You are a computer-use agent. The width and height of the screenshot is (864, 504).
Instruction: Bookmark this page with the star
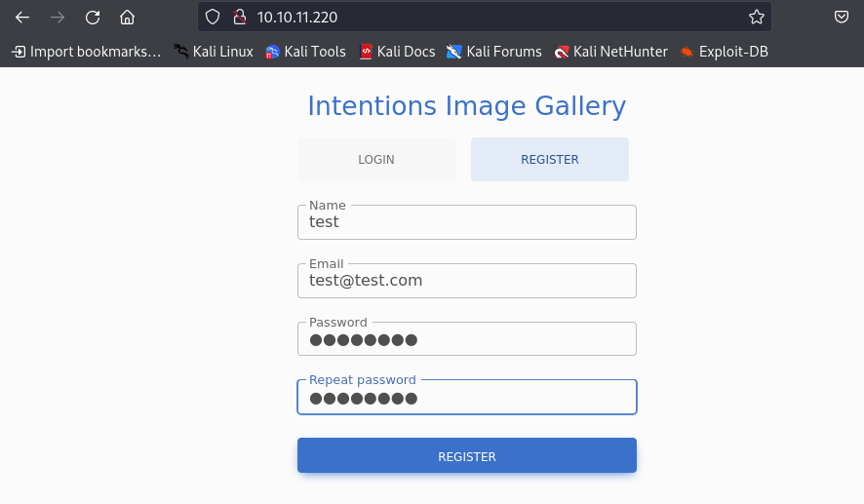pyautogui.click(x=756, y=18)
